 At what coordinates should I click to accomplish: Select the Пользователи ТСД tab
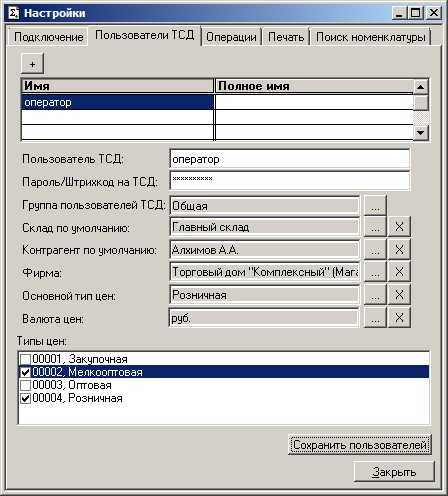click(x=144, y=35)
